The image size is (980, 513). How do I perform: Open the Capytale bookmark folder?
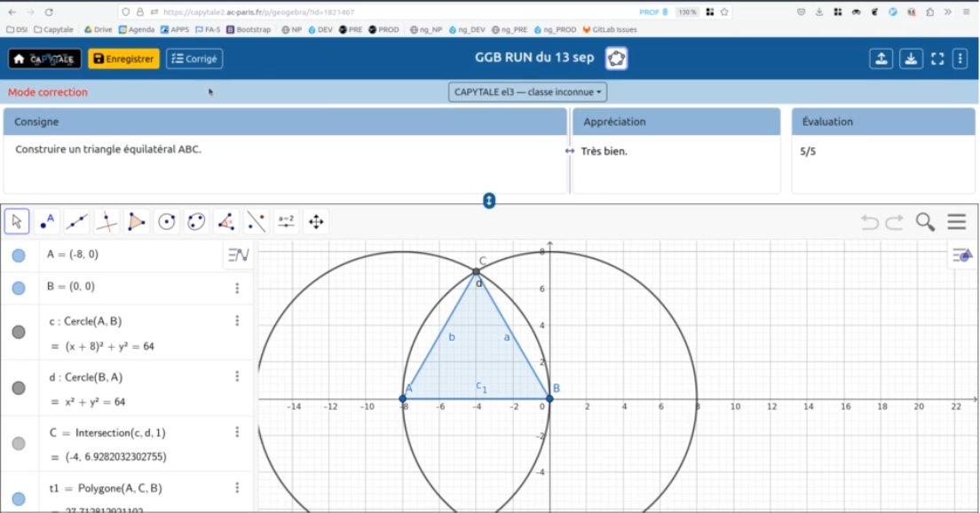click(x=54, y=29)
